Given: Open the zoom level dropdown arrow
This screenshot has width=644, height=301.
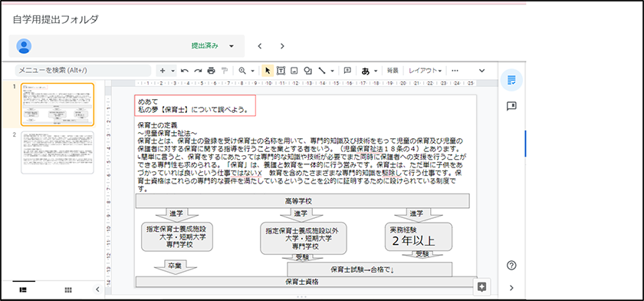Looking at the screenshot, I should click(252, 71).
